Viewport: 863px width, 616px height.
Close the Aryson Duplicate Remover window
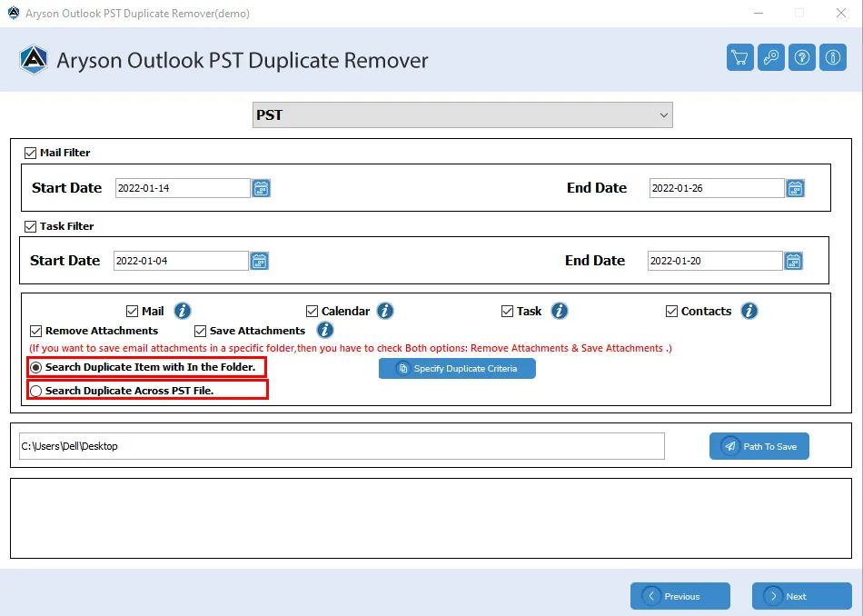pos(841,14)
